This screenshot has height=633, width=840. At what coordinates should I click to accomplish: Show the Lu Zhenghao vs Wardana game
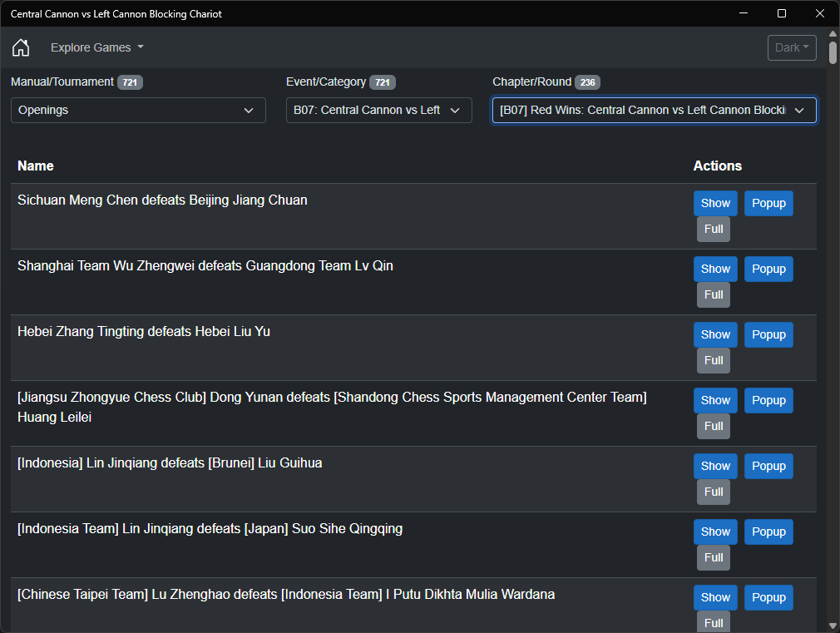[715, 597]
